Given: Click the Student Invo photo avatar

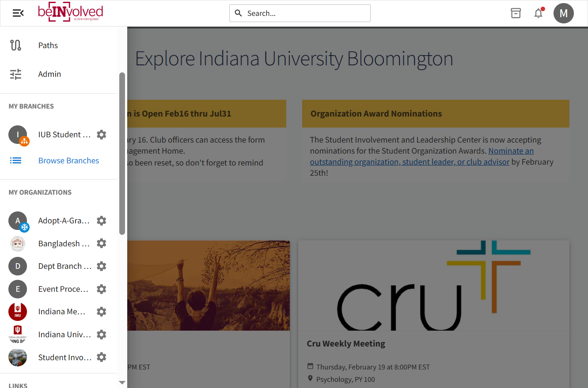Looking at the screenshot, I should pyautogui.click(x=18, y=357).
